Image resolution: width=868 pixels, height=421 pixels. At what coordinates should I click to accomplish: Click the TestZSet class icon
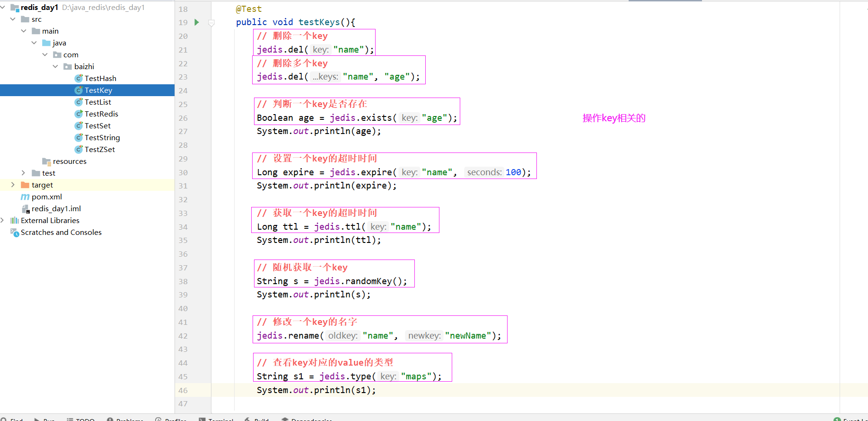click(79, 149)
